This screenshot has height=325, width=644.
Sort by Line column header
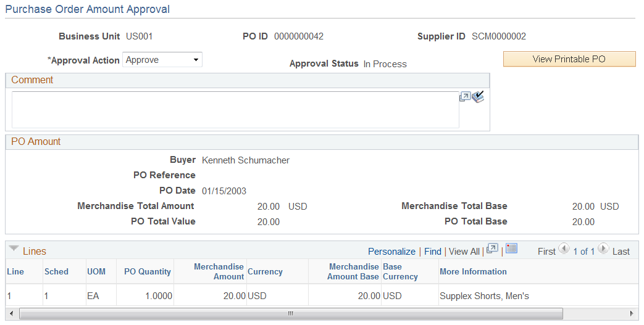(x=15, y=271)
